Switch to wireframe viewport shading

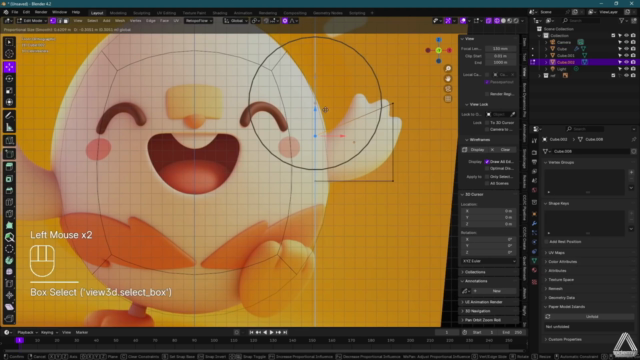pyautogui.click(x=497, y=21)
